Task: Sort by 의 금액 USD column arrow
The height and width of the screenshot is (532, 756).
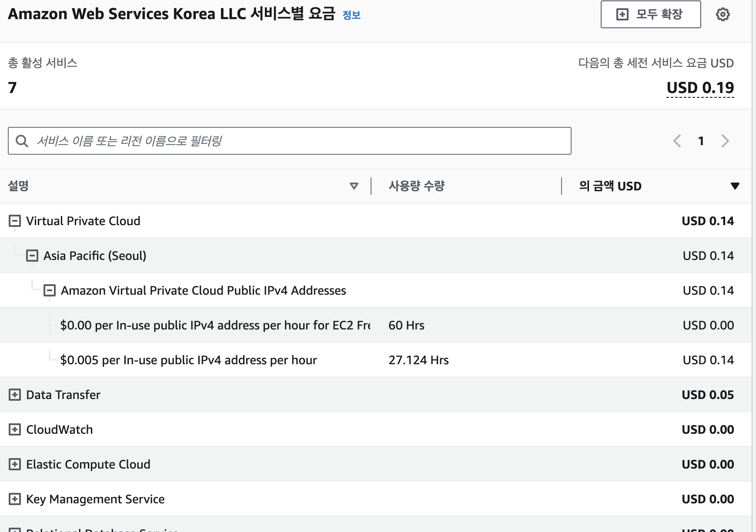Action: pos(735,186)
